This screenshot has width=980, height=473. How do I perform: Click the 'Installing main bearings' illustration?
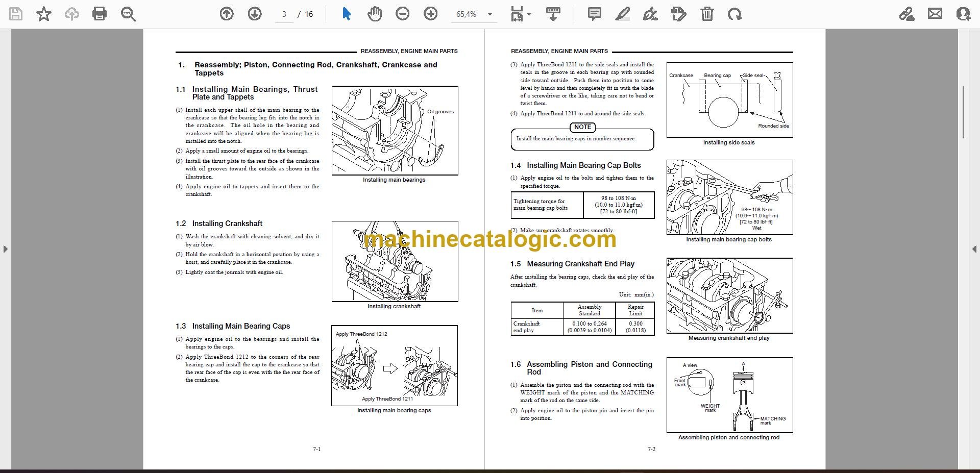coord(395,131)
